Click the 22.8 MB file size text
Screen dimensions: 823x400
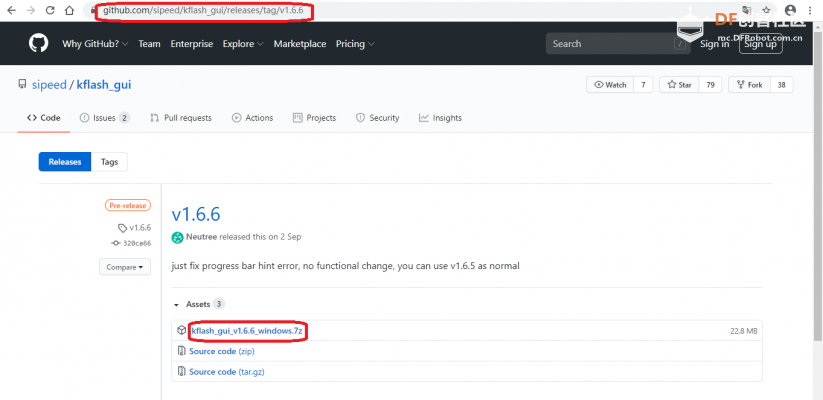coord(744,331)
